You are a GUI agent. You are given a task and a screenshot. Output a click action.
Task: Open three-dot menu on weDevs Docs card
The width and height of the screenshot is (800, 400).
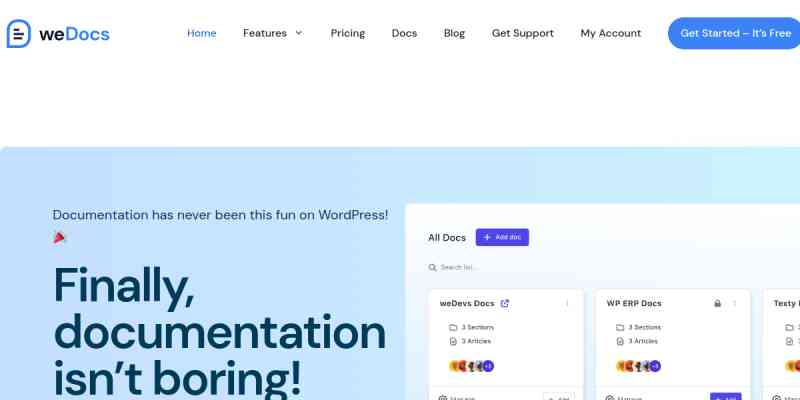click(567, 303)
